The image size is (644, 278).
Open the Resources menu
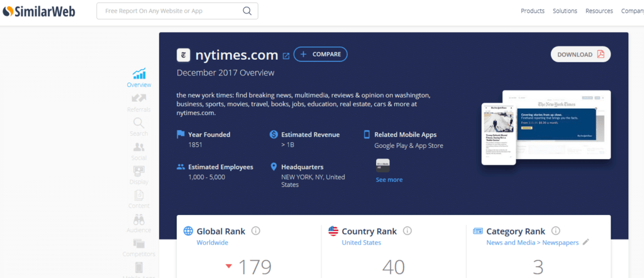point(599,11)
